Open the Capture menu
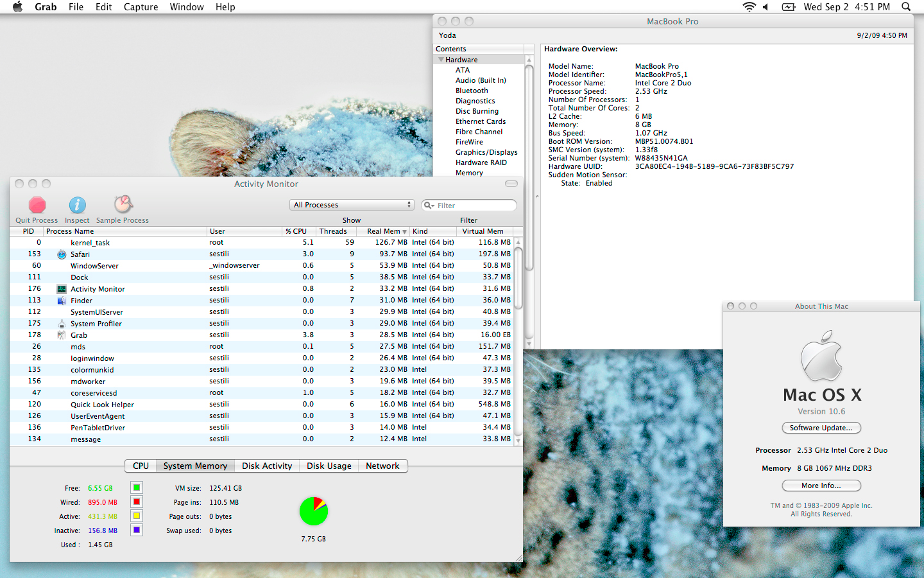 pos(141,7)
